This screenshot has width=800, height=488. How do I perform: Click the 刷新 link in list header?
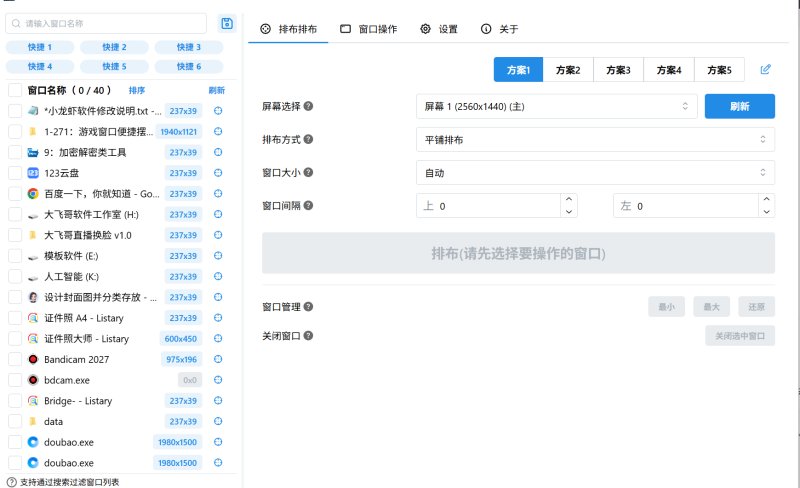[216, 90]
